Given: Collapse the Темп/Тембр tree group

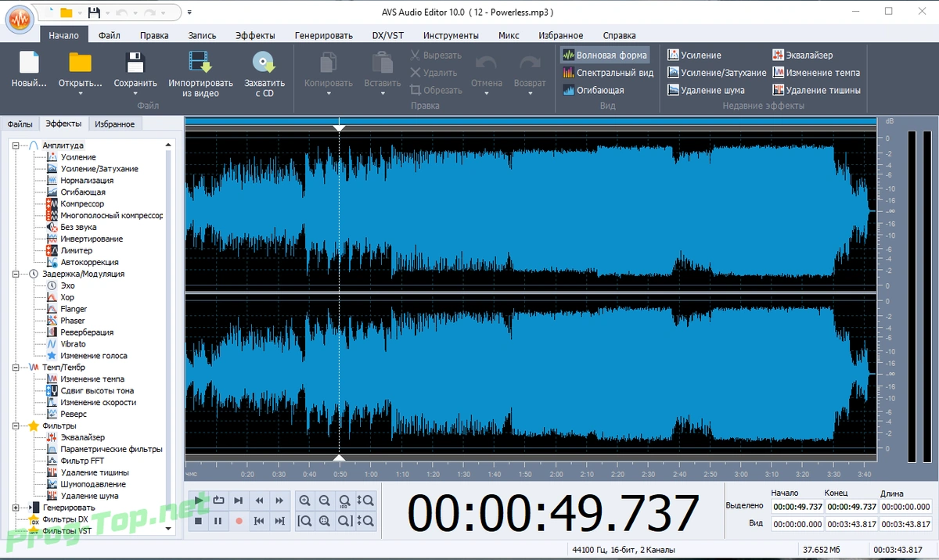Looking at the screenshot, I should 16,367.
